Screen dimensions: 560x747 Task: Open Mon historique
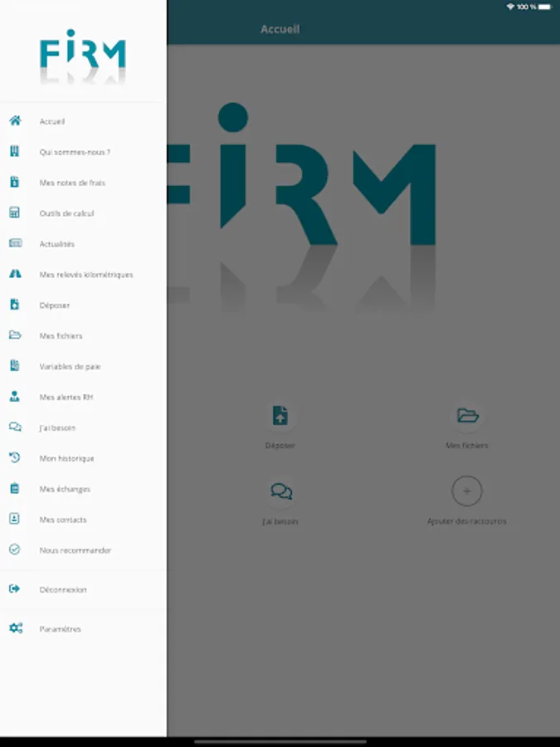[x=83, y=458]
